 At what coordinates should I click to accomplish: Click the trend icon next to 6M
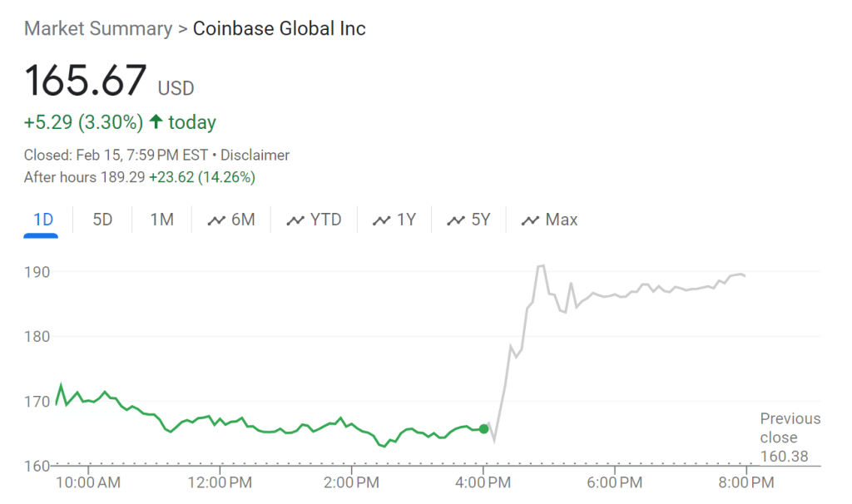(x=216, y=220)
